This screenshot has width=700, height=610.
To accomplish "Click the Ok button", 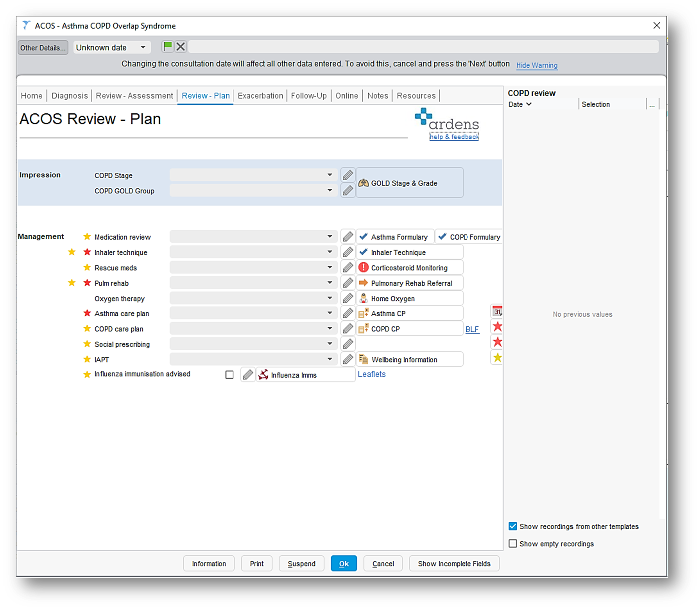I will (x=344, y=563).
